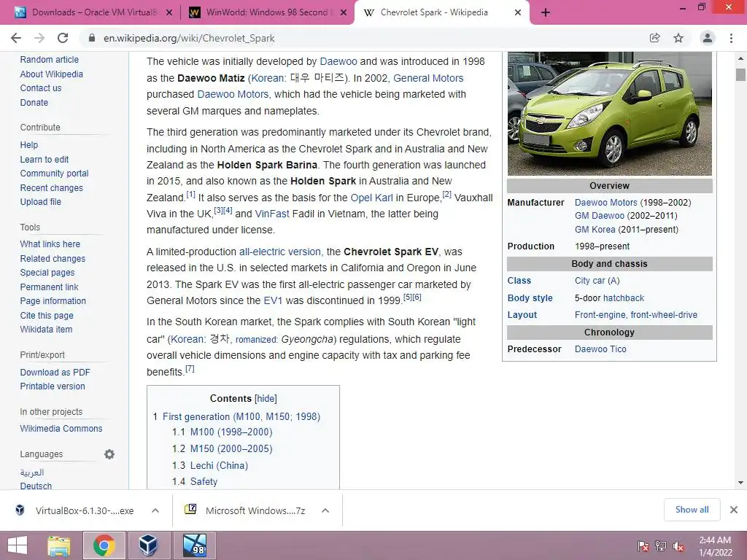The height and width of the screenshot is (560, 747).
Task: View site information via the padlock icon
Action: pyautogui.click(x=92, y=38)
